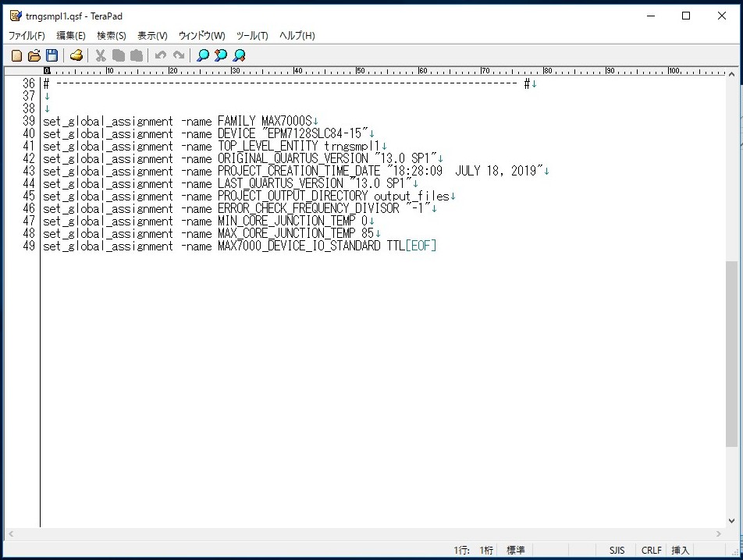Click the Copy toolbar icon
743x560 pixels.
(119, 56)
